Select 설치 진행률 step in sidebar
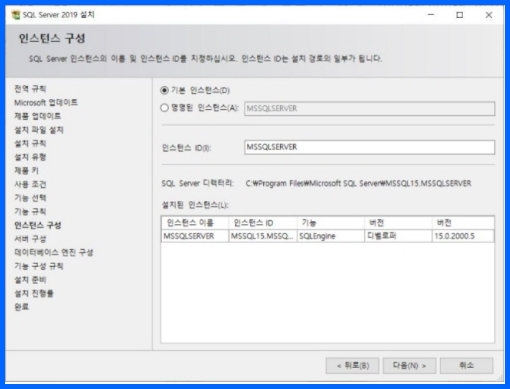The image size is (510, 389). point(34,293)
